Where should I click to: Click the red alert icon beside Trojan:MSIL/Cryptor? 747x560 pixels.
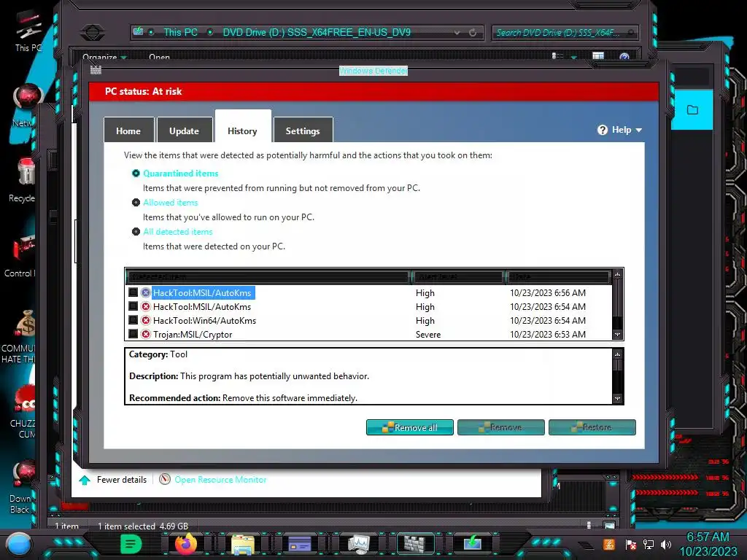[146, 334]
